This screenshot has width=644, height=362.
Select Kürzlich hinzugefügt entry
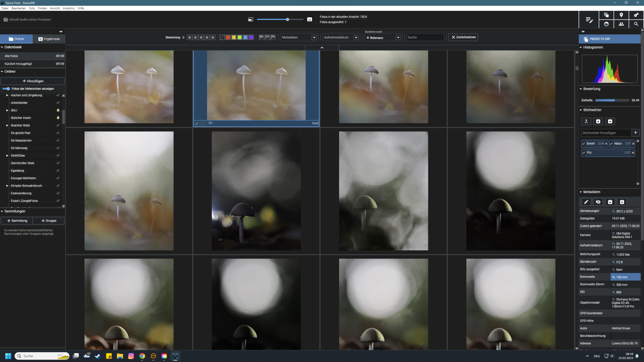(33, 64)
